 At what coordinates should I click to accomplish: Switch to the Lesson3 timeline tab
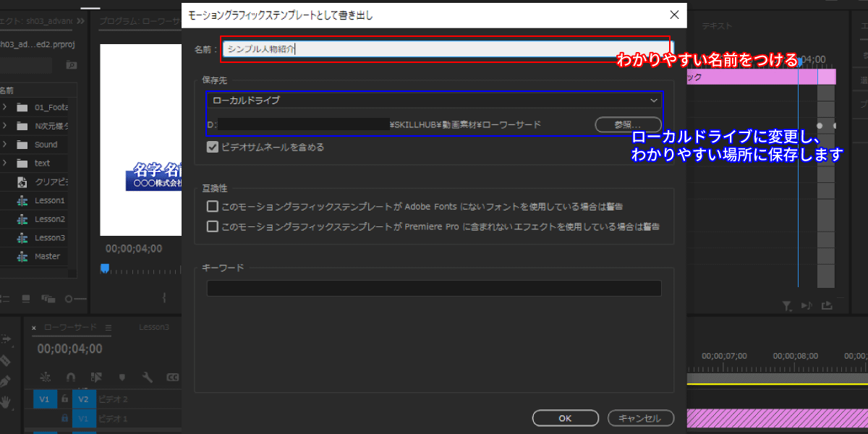click(153, 328)
